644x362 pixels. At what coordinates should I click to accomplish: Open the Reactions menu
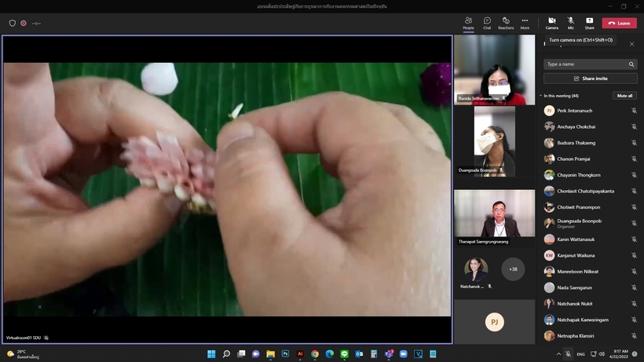(x=506, y=23)
